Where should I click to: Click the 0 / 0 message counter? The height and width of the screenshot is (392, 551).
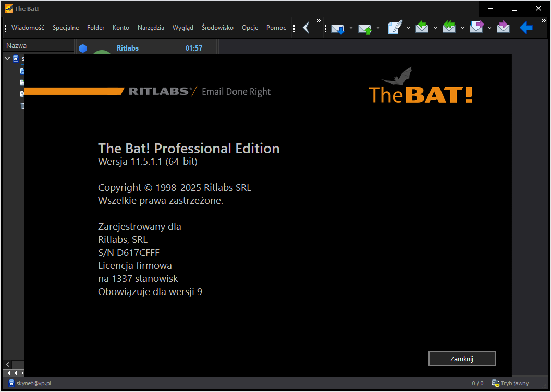pos(477,383)
